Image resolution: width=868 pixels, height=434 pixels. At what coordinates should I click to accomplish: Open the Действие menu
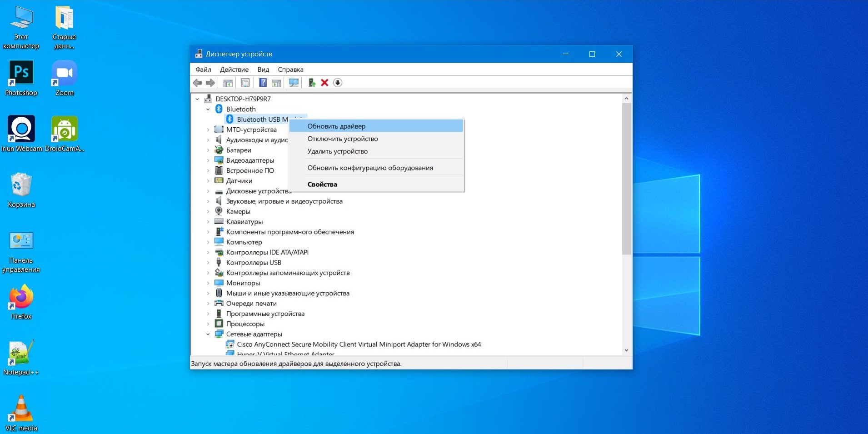tap(234, 70)
